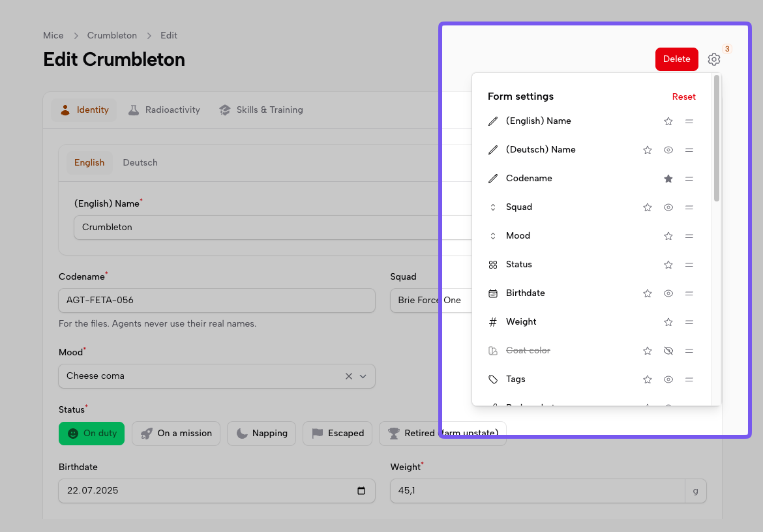
Task: Hide the Squad field
Action: coord(668,207)
